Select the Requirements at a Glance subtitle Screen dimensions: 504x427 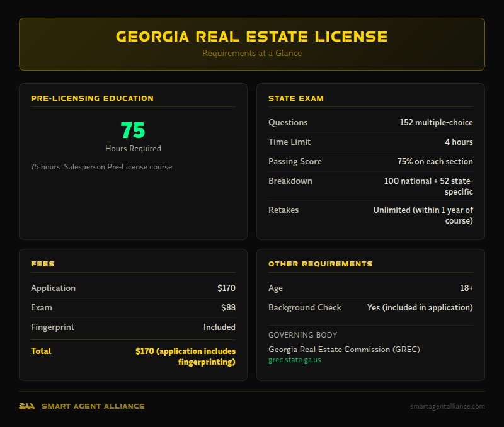click(252, 54)
